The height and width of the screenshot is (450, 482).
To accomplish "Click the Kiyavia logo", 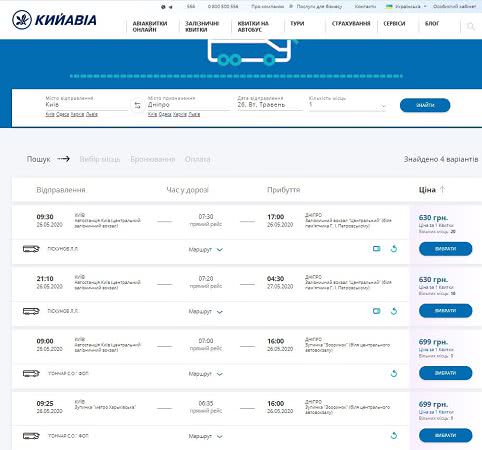I will pyautogui.click(x=54, y=20).
